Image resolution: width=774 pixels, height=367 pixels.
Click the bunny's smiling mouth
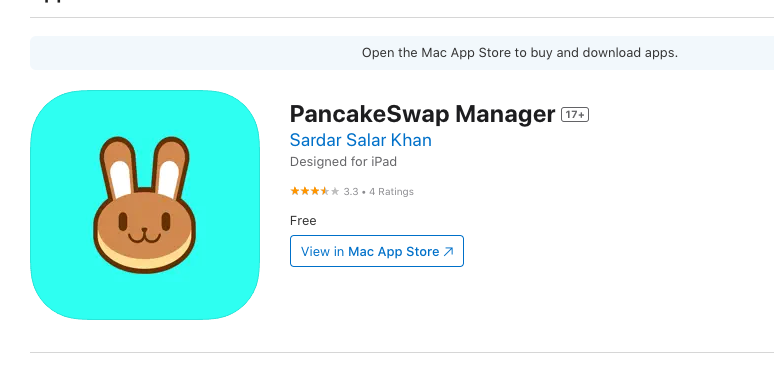(145, 236)
